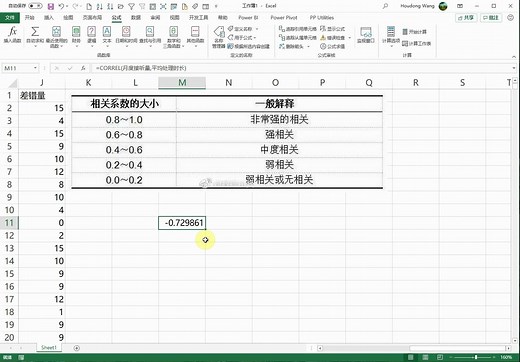Screen dimensions: 520x362
Task: Click Remove Arrows (删除箭头) icon
Action: [282, 46]
